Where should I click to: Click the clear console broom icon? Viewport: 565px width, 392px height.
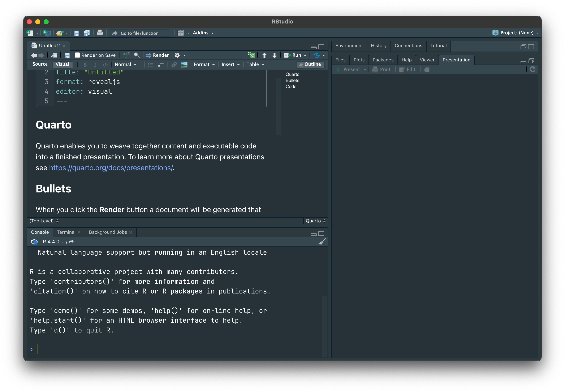[322, 242]
